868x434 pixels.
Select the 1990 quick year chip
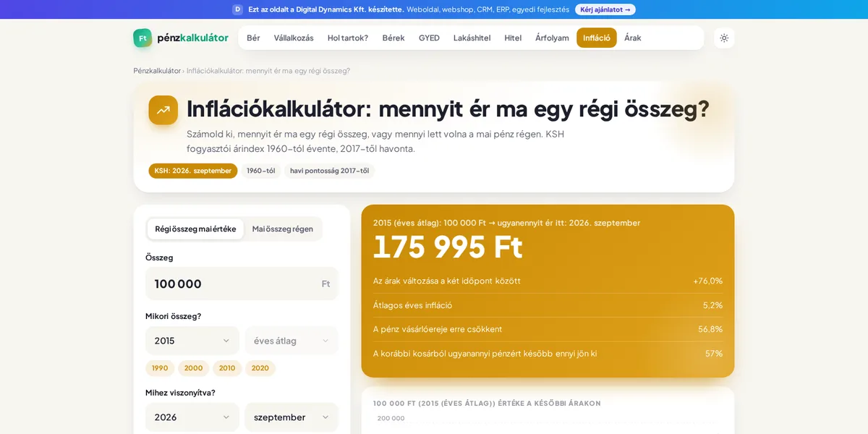pyautogui.click(x=160, y=368)
